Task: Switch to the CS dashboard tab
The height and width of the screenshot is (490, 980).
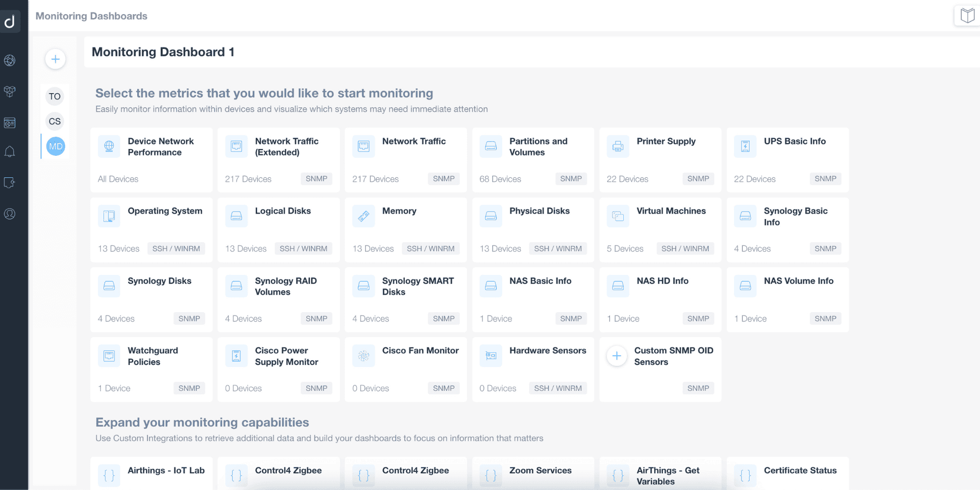Action: tap(55, 122)
